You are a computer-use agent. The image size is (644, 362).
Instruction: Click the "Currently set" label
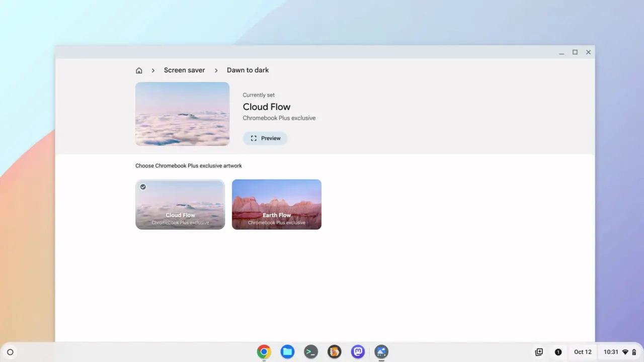pos(259,95)
